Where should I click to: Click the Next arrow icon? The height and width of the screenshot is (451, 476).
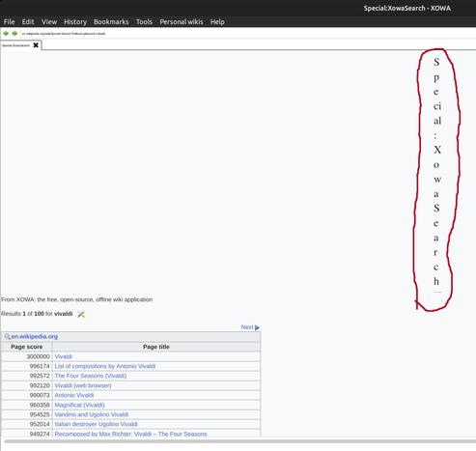[x=257, y=327]
